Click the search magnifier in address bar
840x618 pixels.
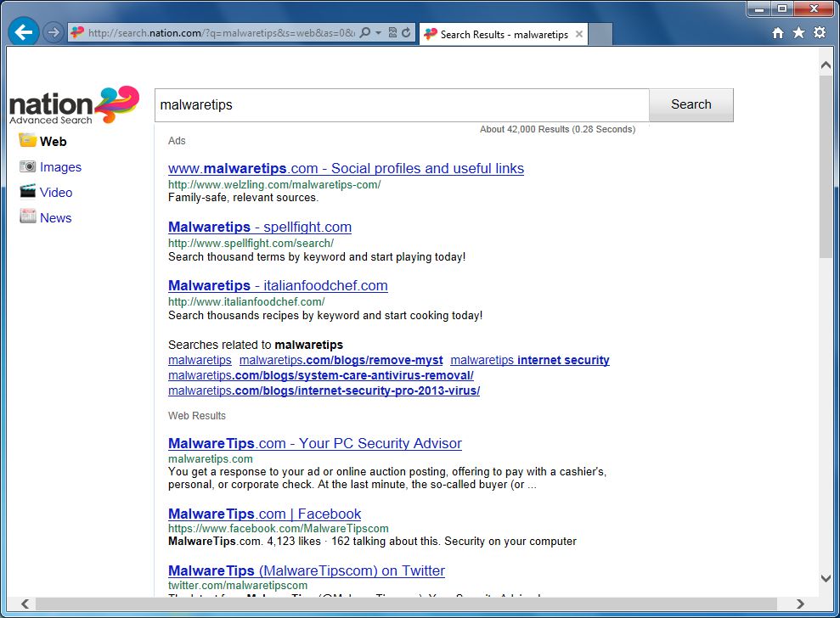click(365, 32)
